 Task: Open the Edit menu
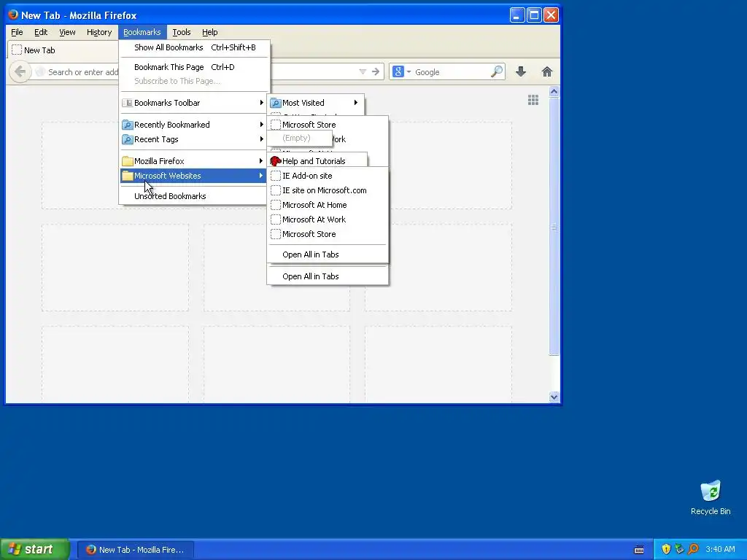pos(41,32)
